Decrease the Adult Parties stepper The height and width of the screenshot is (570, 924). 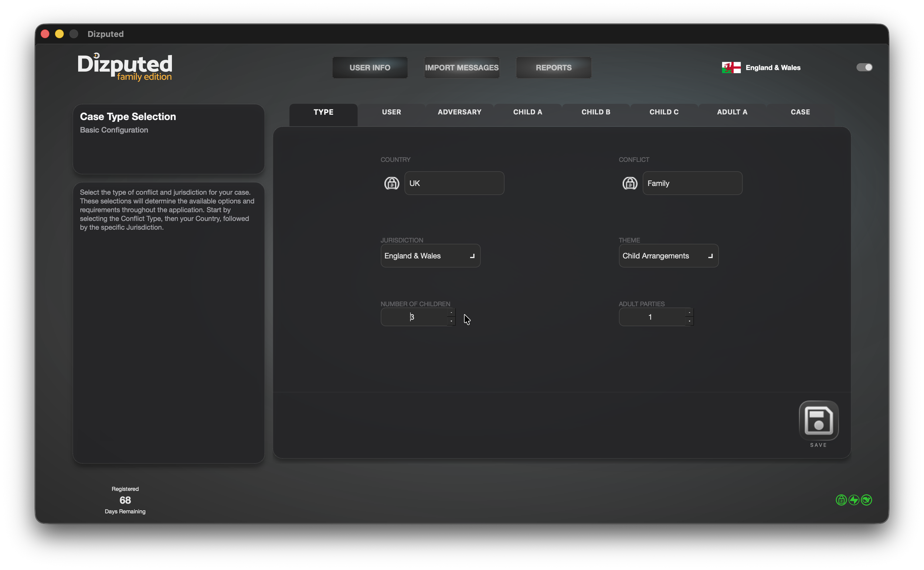[689, 321]
